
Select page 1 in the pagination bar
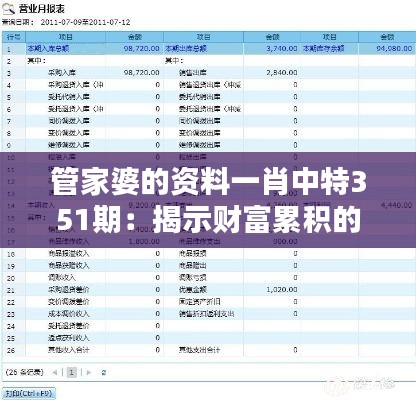pos(72,372)
